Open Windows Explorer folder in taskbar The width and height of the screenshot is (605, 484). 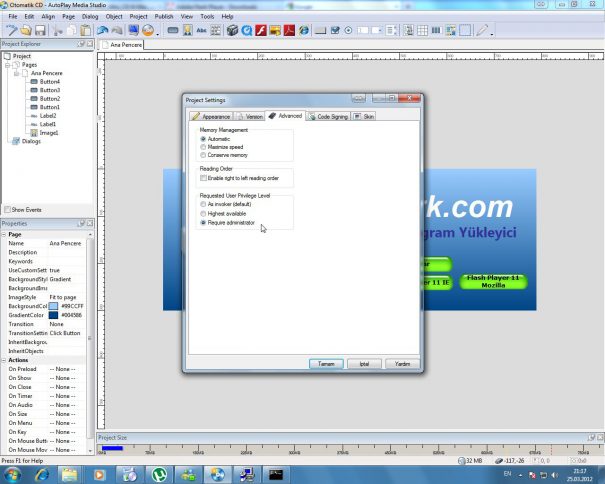[70, 475]
